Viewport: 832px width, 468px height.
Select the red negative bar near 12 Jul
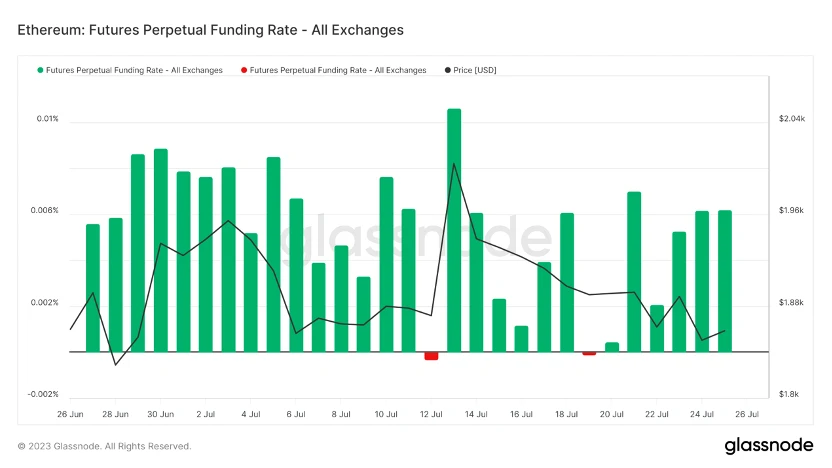point(431,356)
